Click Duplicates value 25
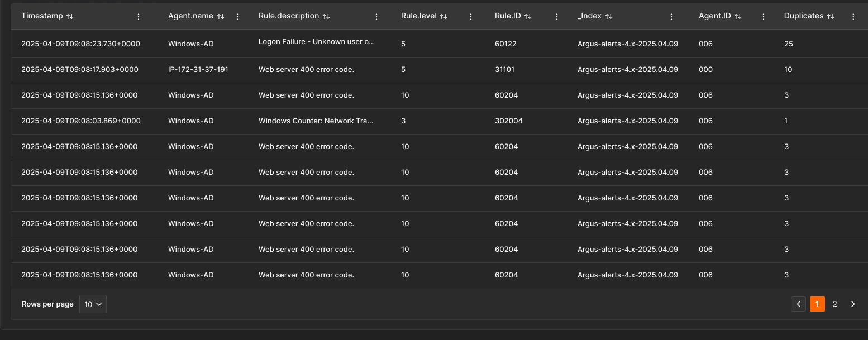868x340 pixels. click(789, 44)
